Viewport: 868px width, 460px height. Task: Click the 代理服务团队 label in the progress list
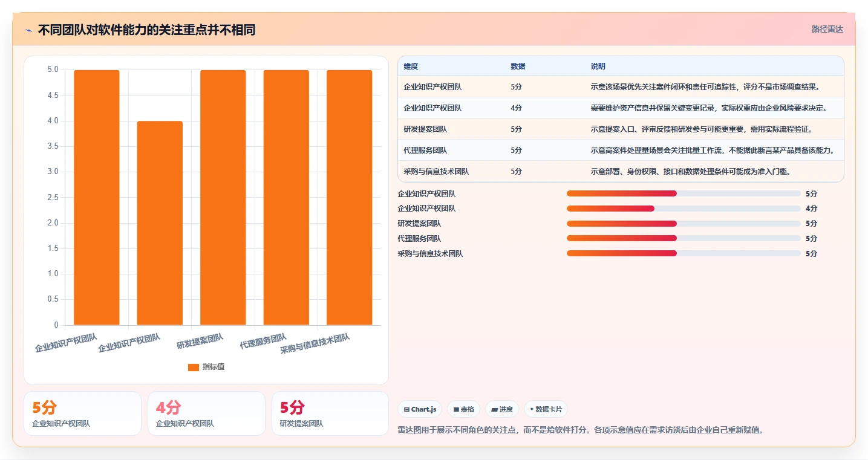pos(419,239)
